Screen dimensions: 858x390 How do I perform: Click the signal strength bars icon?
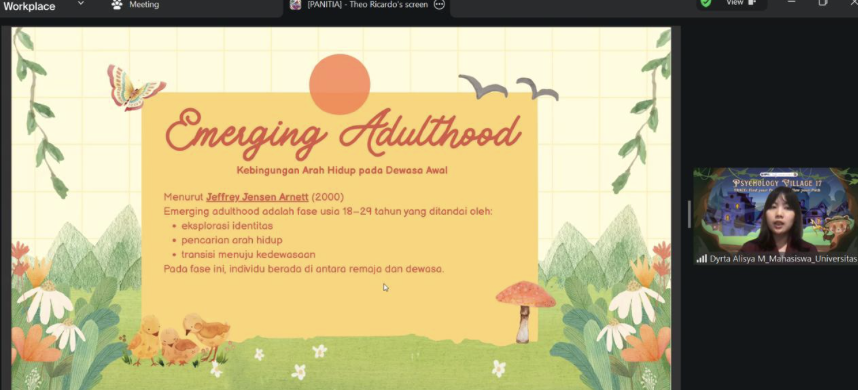(x=702, y=259)
